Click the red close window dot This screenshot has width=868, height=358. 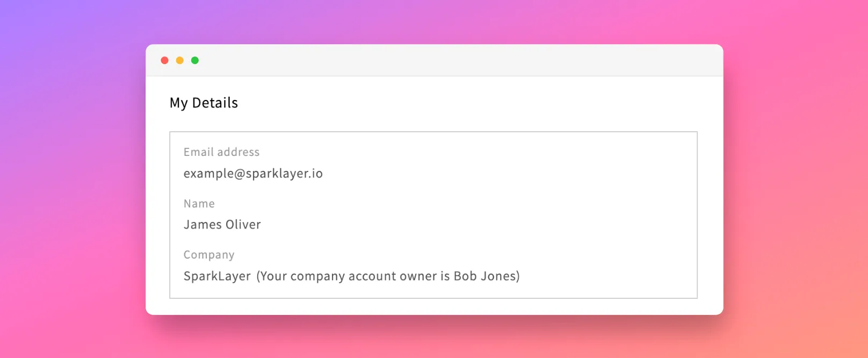click(165, 60)
